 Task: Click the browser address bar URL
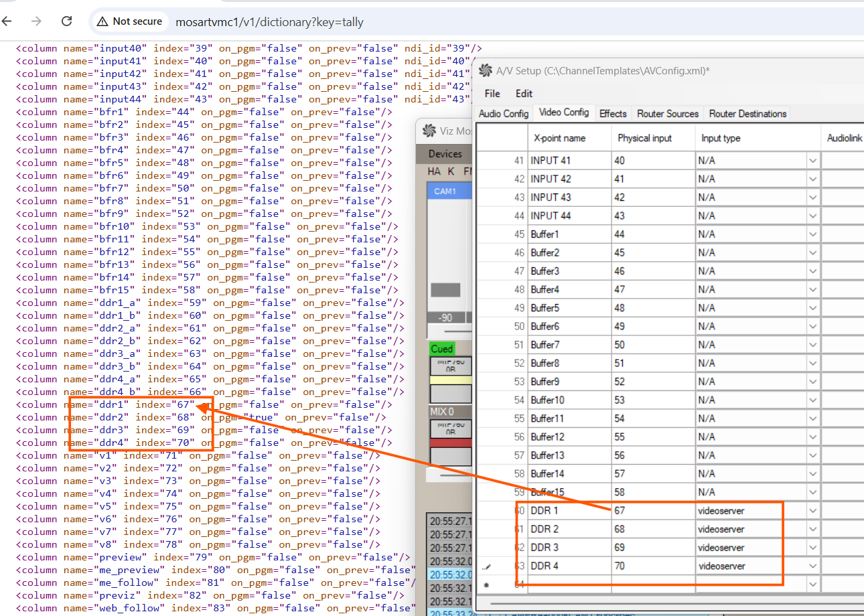tap(269, 22)
